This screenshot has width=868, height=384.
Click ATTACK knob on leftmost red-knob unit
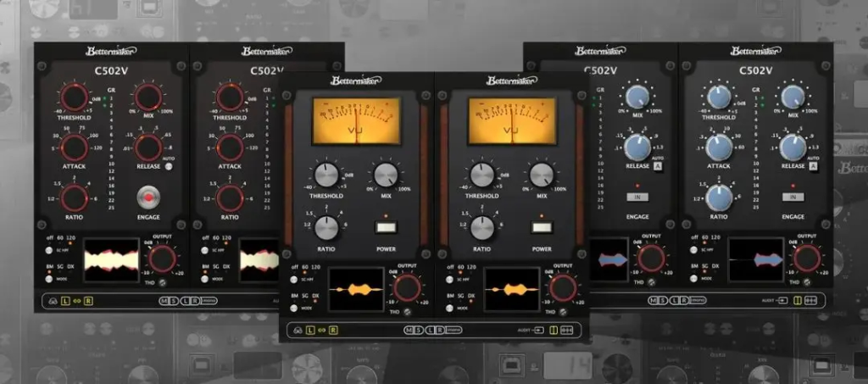point(75,147)
